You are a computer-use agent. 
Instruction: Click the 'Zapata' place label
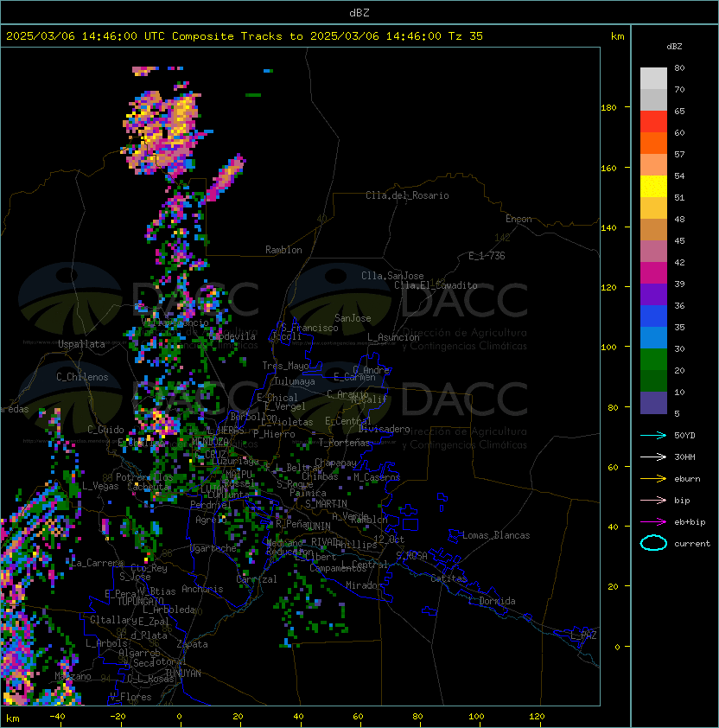pyautogui.click(x=192, y=644)
